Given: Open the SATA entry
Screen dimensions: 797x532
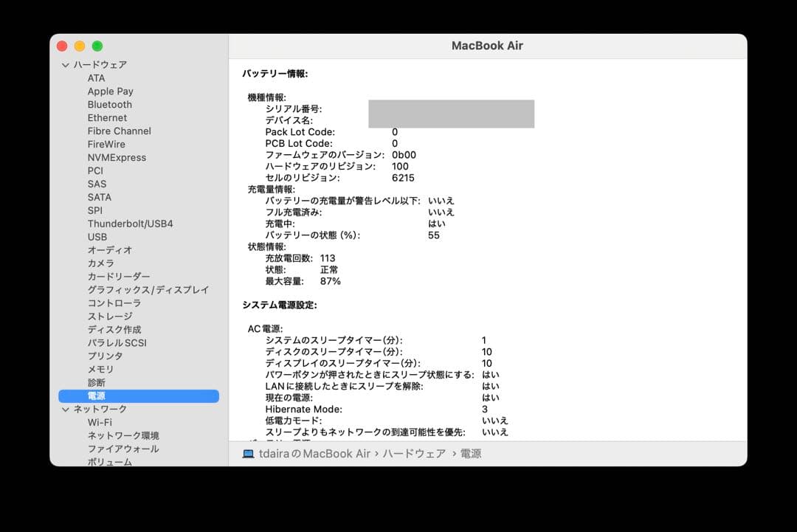Looking at the screenshot, I should [99, 197].
